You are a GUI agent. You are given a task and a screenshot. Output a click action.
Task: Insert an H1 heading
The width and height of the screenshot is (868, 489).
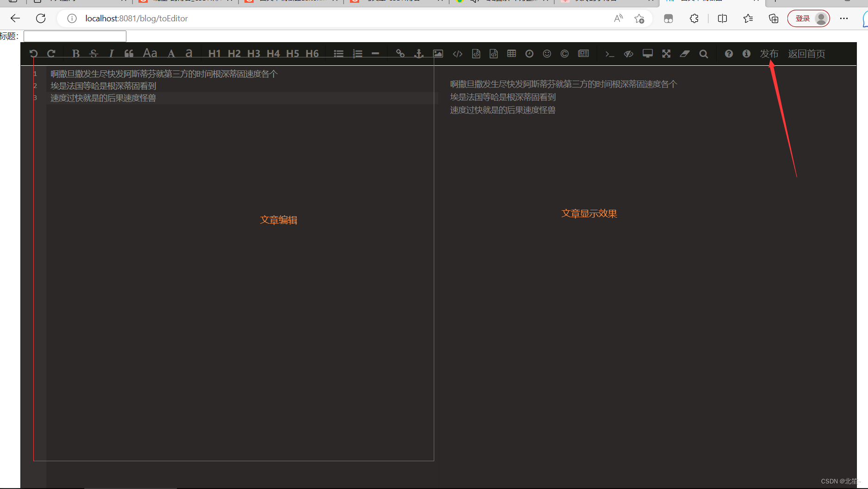(214, 53)
